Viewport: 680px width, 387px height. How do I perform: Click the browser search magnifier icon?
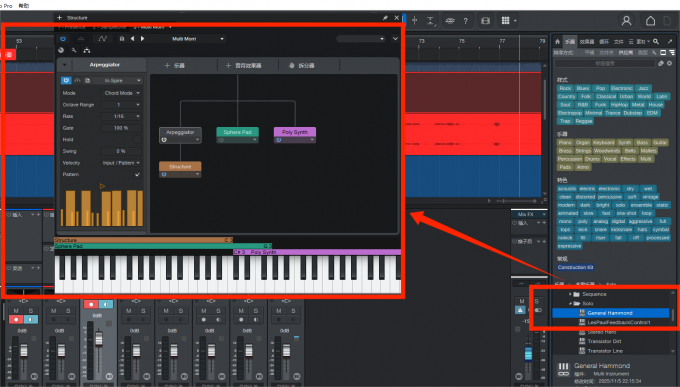click(656, 42)
